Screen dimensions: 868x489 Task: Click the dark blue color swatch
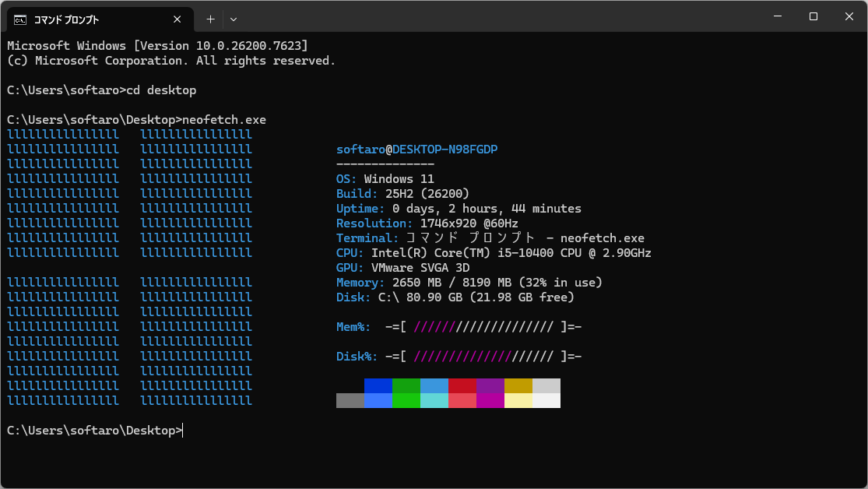point(378,386)
